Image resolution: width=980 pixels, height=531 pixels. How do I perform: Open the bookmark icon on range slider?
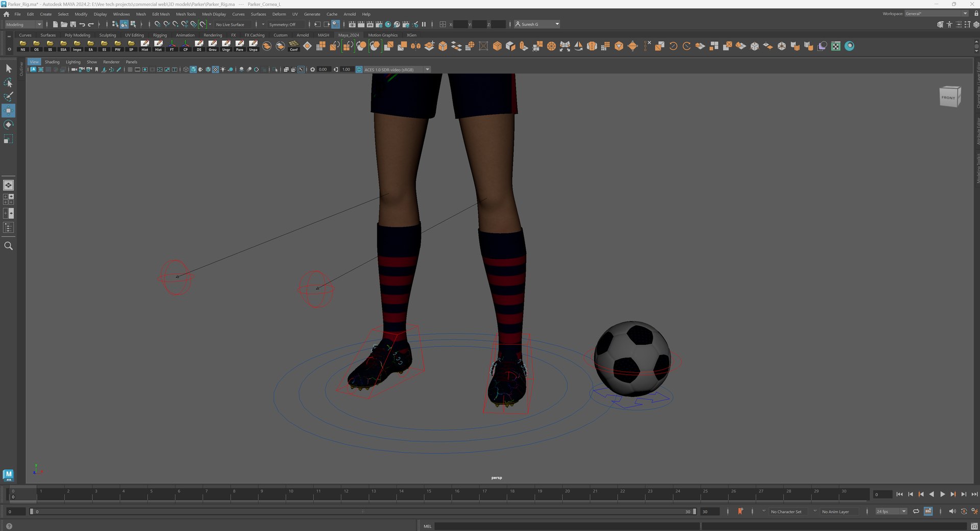(x=740, y=511)
